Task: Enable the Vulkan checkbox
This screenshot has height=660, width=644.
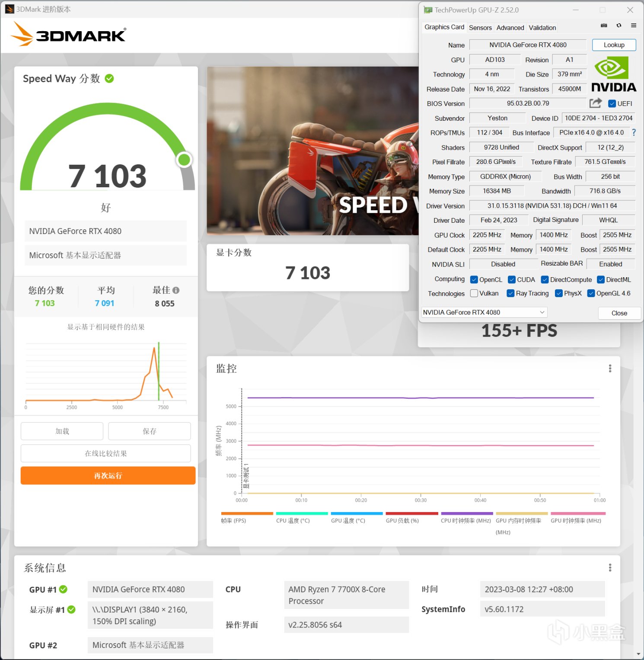Action: [474, 293]
